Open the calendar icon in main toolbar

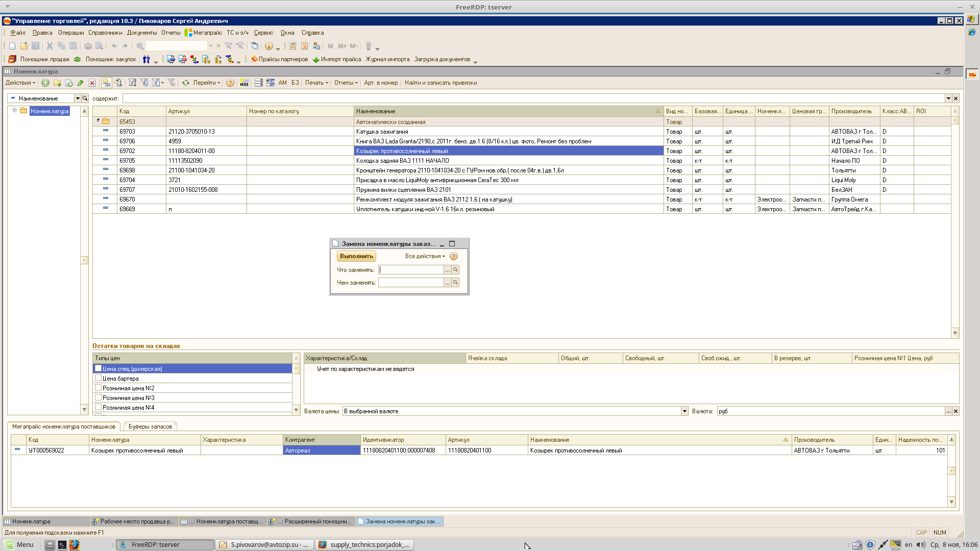pyautogui.click(x=304, y=46)
